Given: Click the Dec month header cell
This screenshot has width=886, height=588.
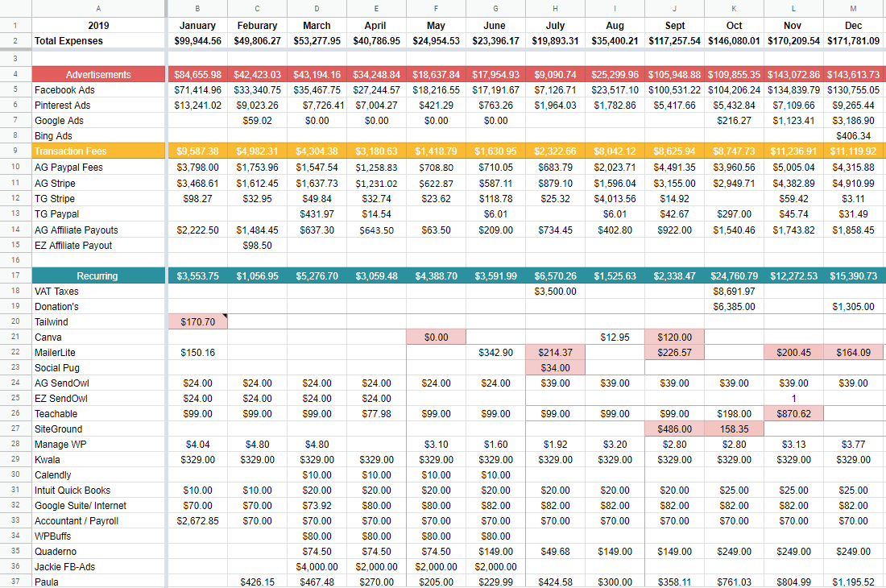Looking at the screenshot, I should coord(853,26).
